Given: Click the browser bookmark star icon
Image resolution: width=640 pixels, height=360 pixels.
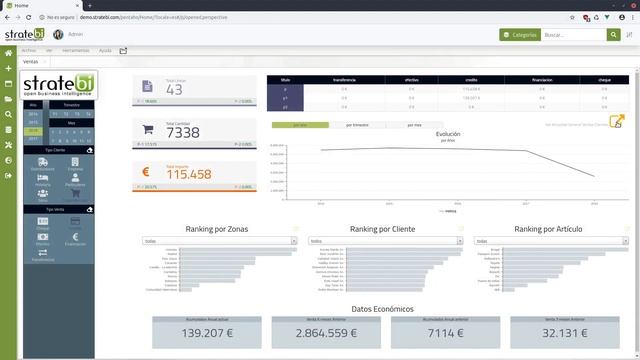Looking at the screenshot, I should tap(572, 18).
